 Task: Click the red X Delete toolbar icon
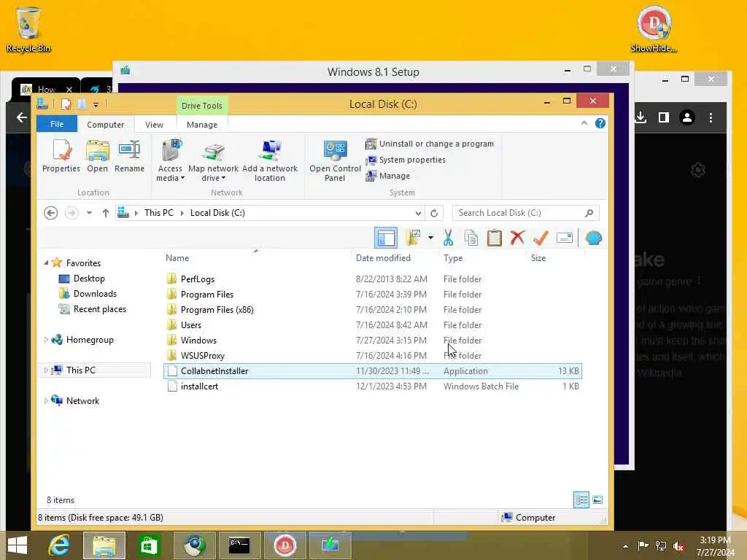click(x=517, y=238)
